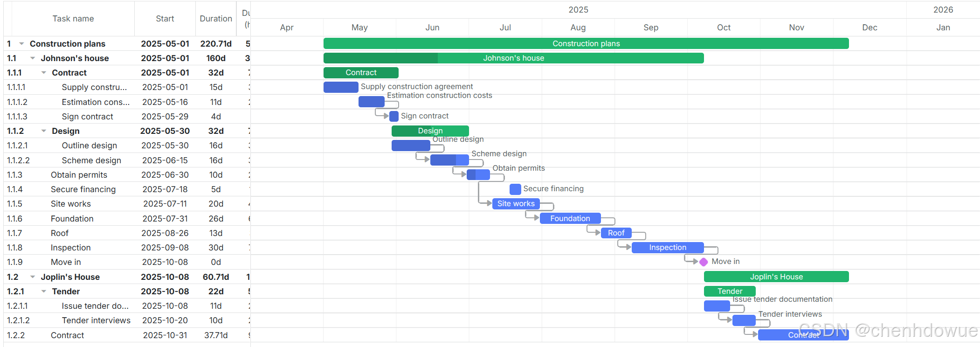Select the Sign contract task bar
The height and width of the screenshot is (347, 980).
394,116
